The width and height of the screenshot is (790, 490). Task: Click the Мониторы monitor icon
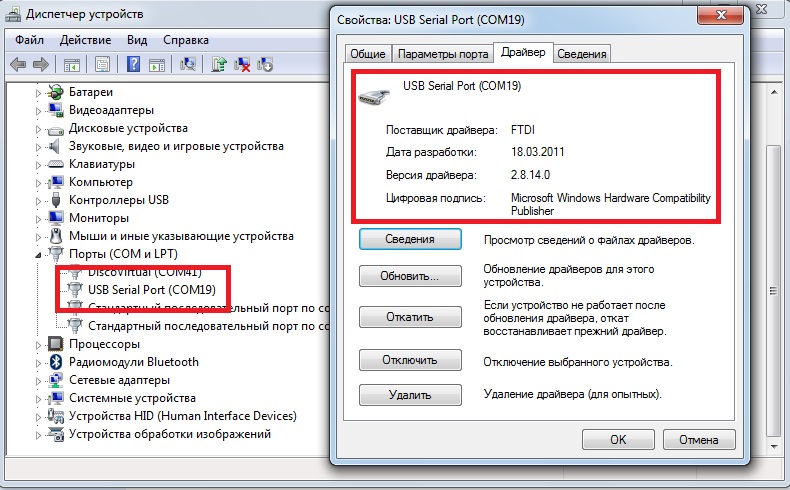pos(55,218)
